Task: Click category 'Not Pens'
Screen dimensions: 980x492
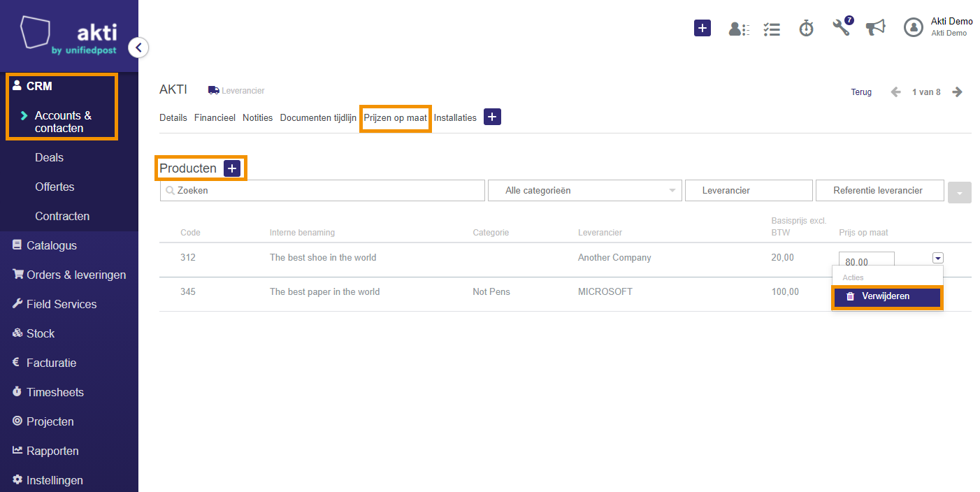Action: [491, 292]
